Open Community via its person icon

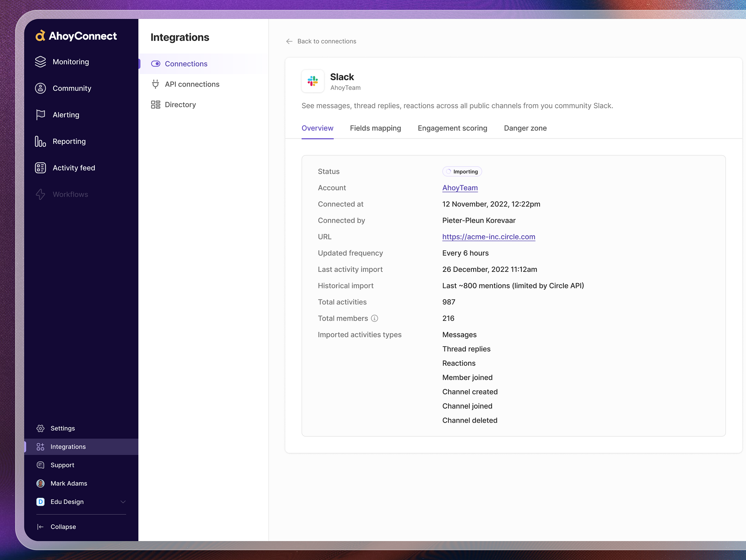[40, 88]
